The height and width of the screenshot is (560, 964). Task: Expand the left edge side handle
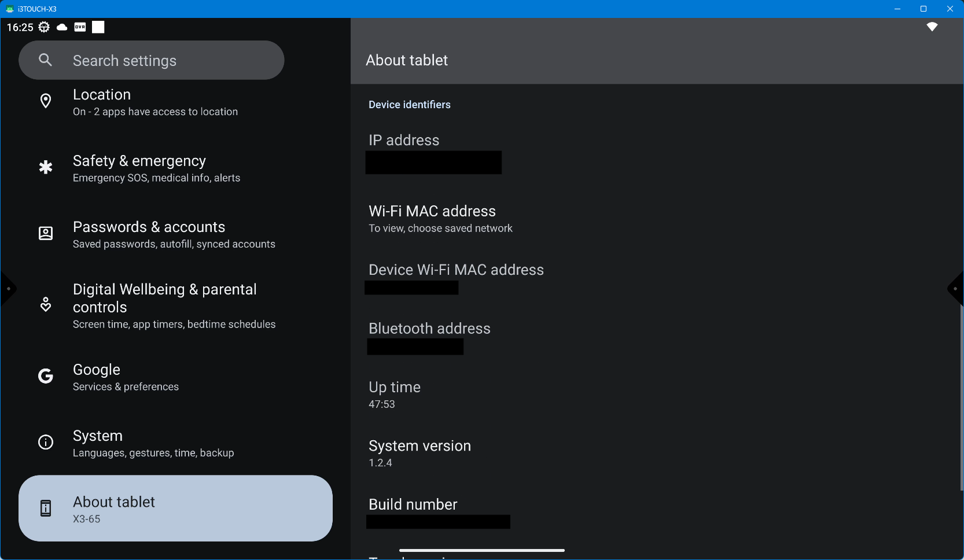7,289
